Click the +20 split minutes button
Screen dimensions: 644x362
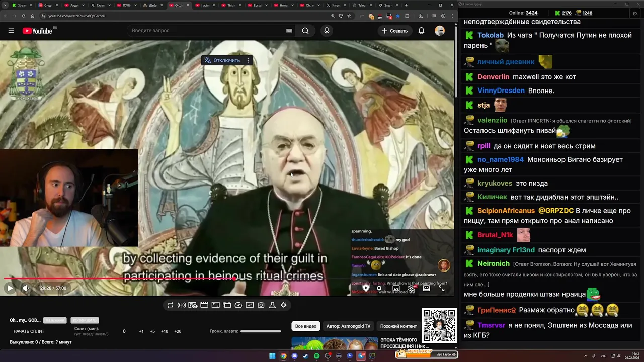(x=178, y=331)
